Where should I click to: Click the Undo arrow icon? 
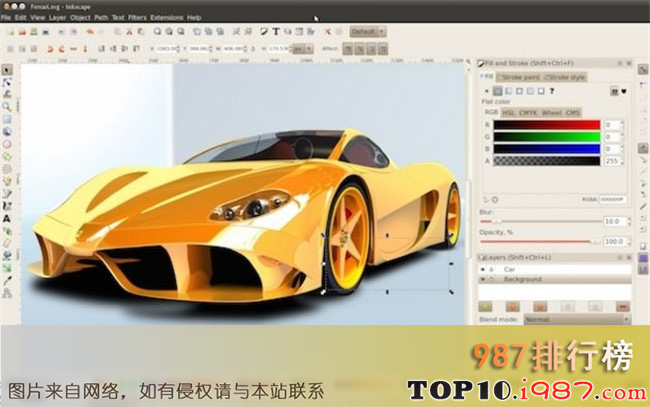[x=90, y=31]
